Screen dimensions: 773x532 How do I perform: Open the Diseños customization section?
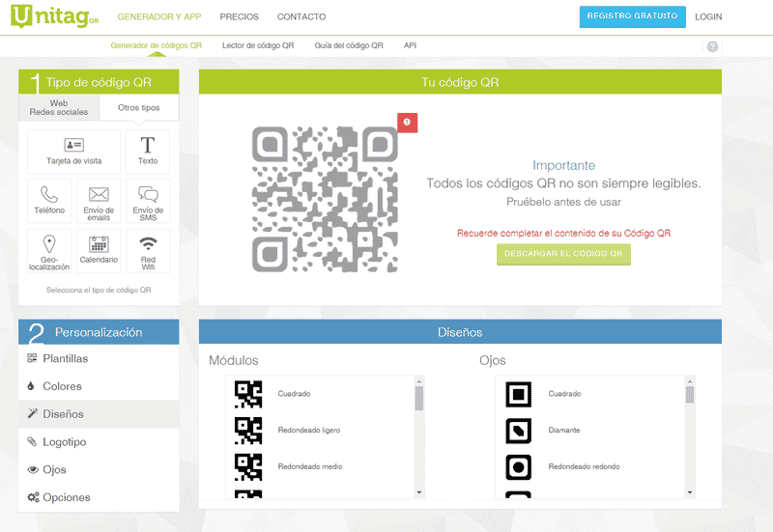(99, 414)
